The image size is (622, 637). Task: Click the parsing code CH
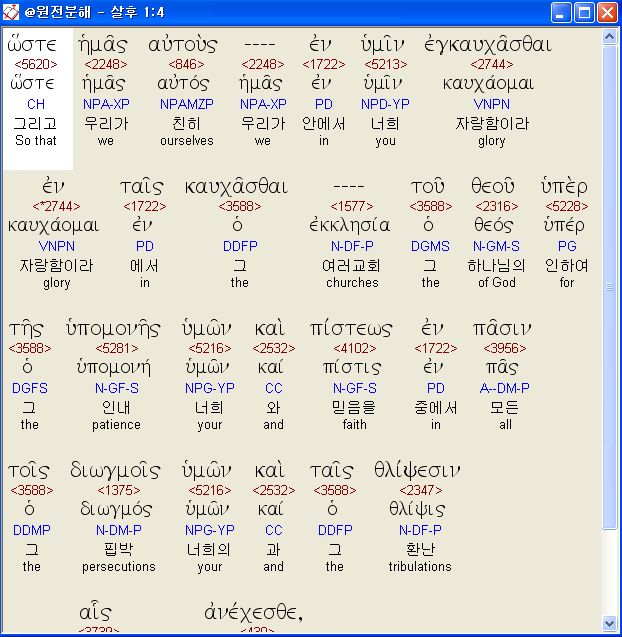(36, 104)
